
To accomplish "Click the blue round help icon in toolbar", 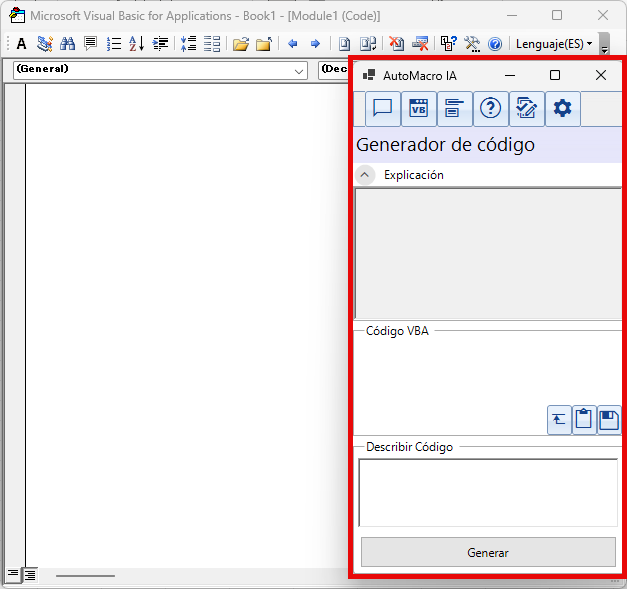I will click(x=495, y=44).
